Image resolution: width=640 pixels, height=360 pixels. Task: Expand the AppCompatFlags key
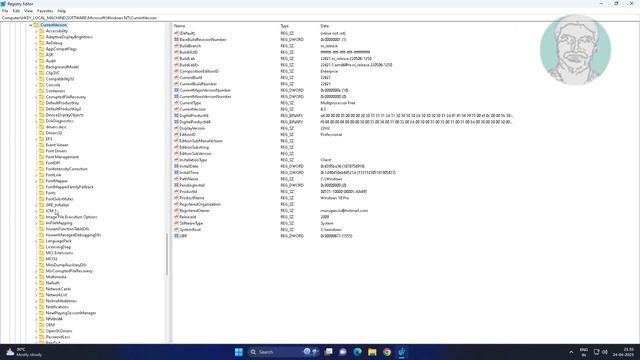click(x=36, y=49)
